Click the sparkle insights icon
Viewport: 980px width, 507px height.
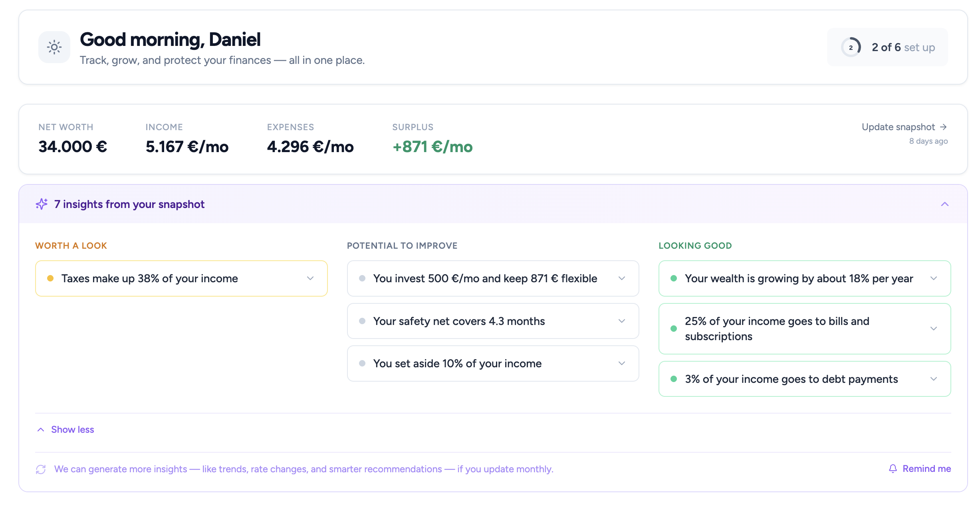pyautogui.click(x=41, y=204)
